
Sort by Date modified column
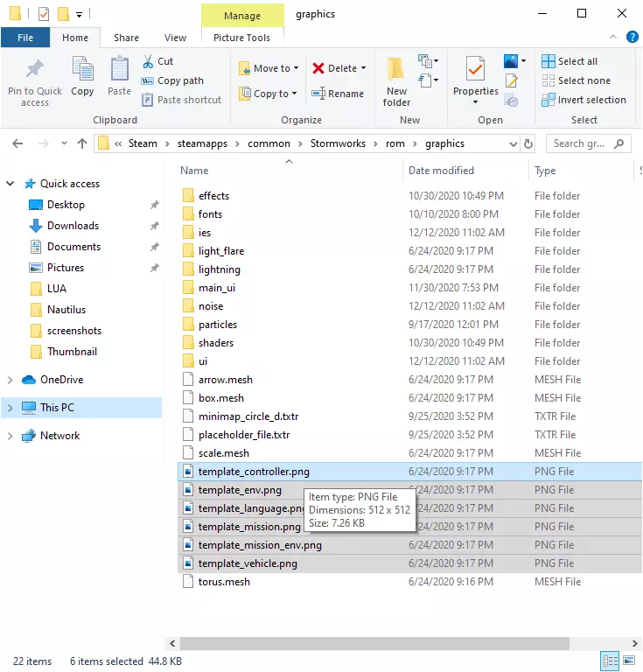tap(441, 171)
